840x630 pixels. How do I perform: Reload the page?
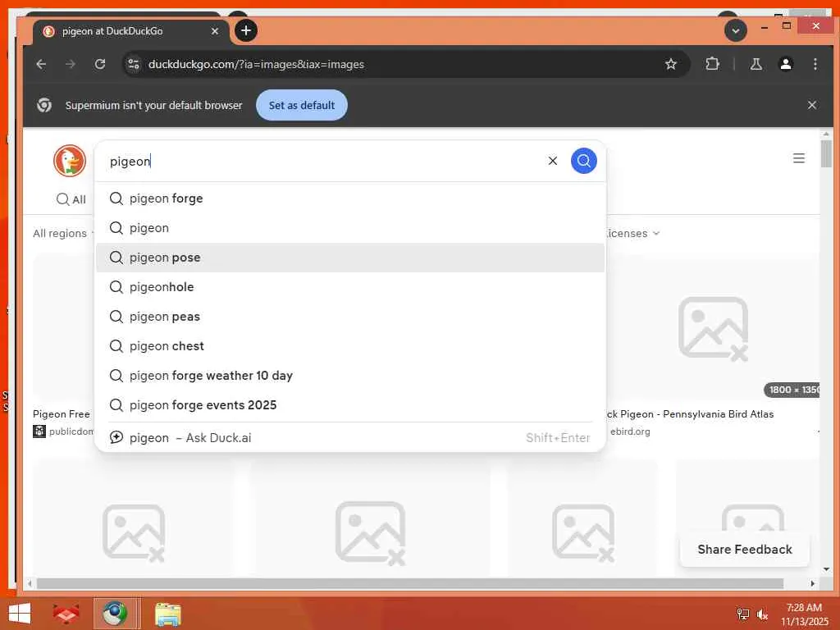[x=100, y=64]
